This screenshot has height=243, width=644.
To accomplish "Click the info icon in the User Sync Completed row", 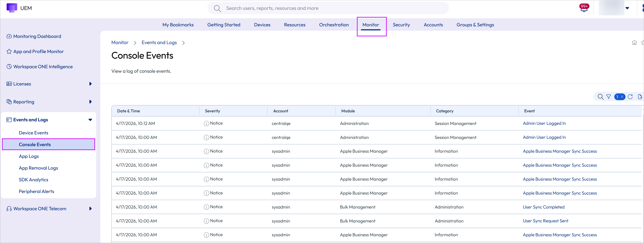I will (x=206, y=207).
